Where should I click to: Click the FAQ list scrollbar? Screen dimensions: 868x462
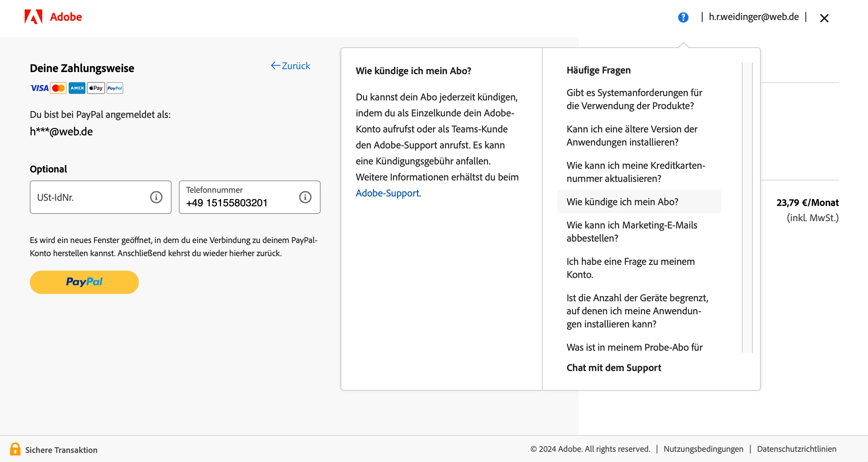pos(747,207)
